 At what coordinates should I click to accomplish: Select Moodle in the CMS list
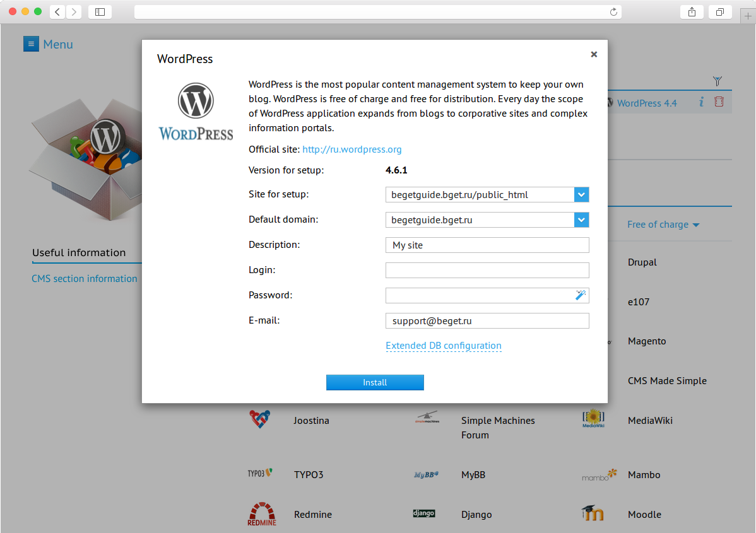click(x=645, y=514)
